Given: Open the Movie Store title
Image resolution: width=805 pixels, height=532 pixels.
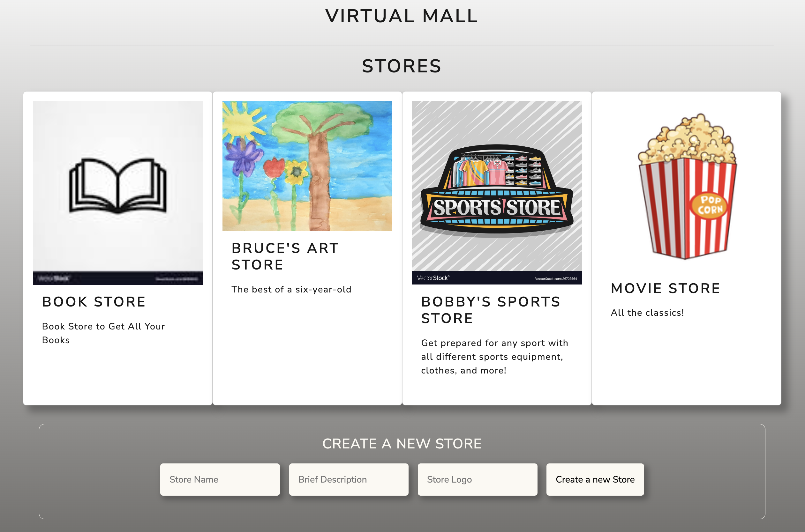Looking at the screenshot, I should 665,288.
